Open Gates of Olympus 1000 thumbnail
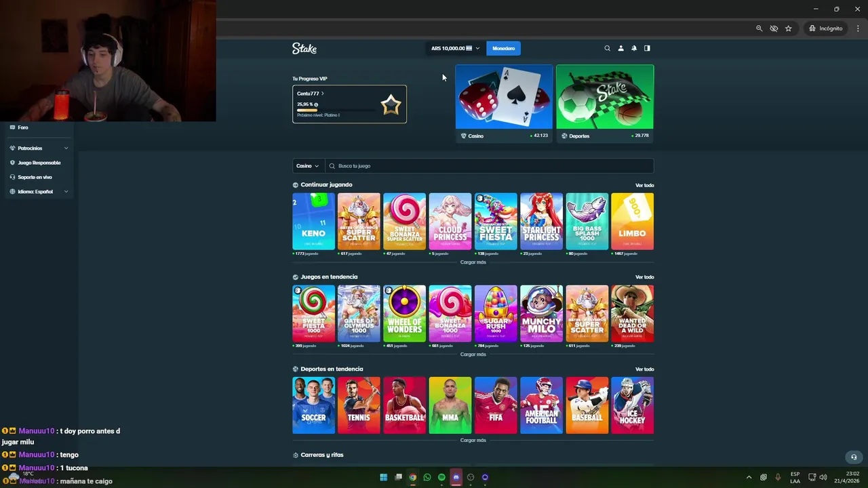868x488 pixels. click(359, 314)
